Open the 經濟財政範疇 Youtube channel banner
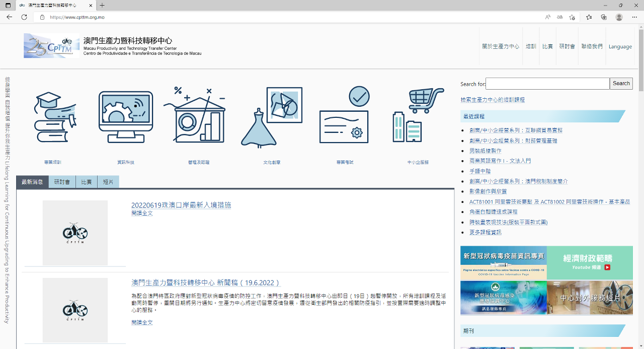This screenshot has height=349, width=644. coord(590,262)
